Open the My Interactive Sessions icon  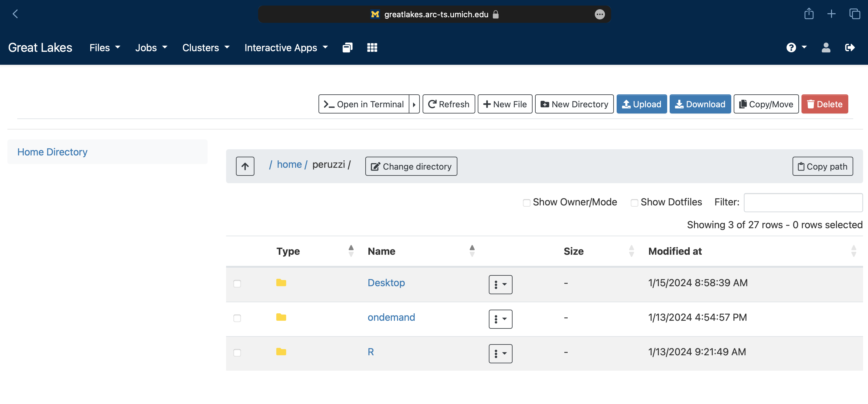347,47
